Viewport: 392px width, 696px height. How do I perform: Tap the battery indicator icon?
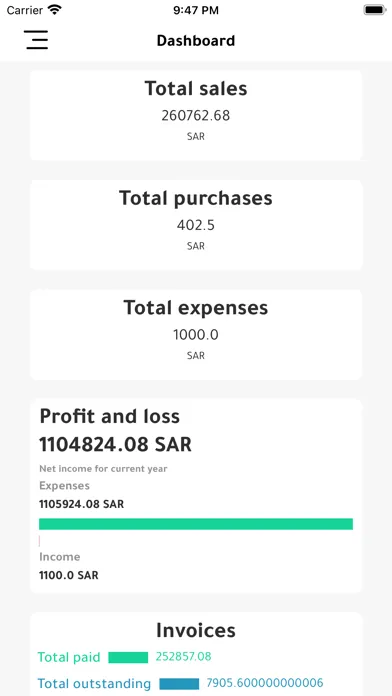(x=375, y=10)
